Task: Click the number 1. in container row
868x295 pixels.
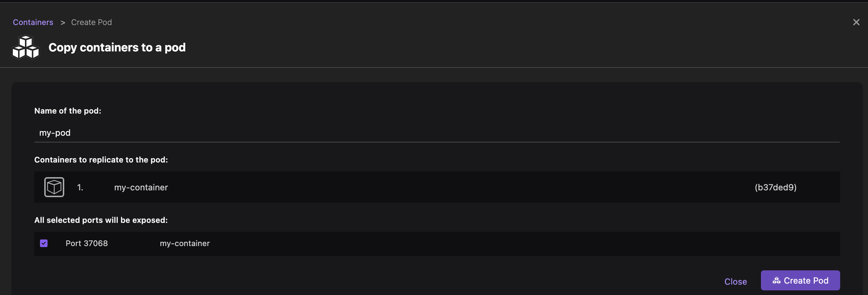Action: 80,187
